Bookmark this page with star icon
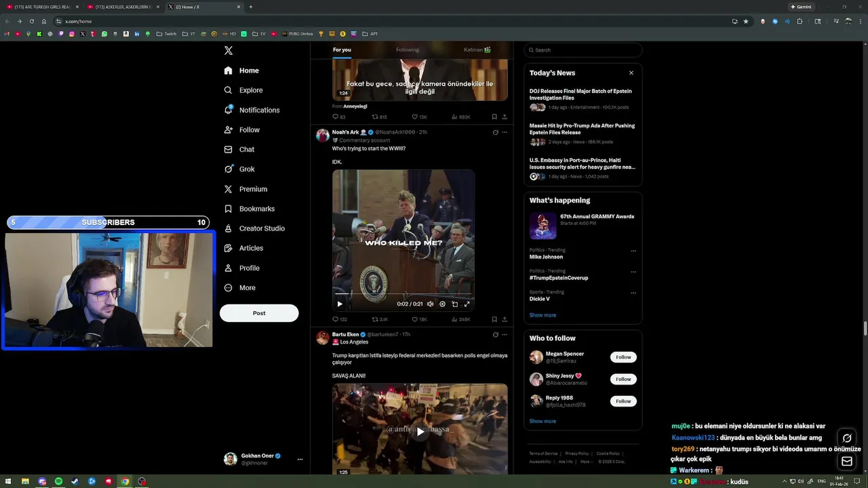The image size is (868, 488). tap(746, 21)
